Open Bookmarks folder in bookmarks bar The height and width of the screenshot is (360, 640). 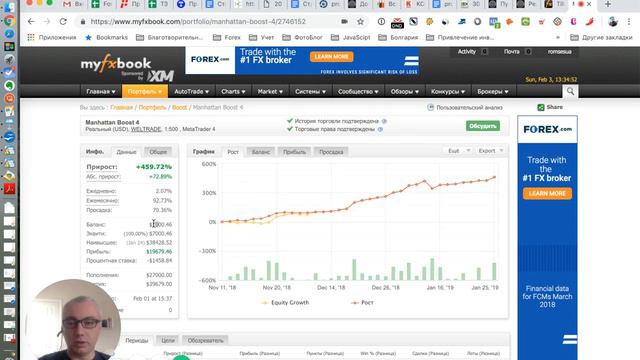pyautogui.click(x=106, y=38)
